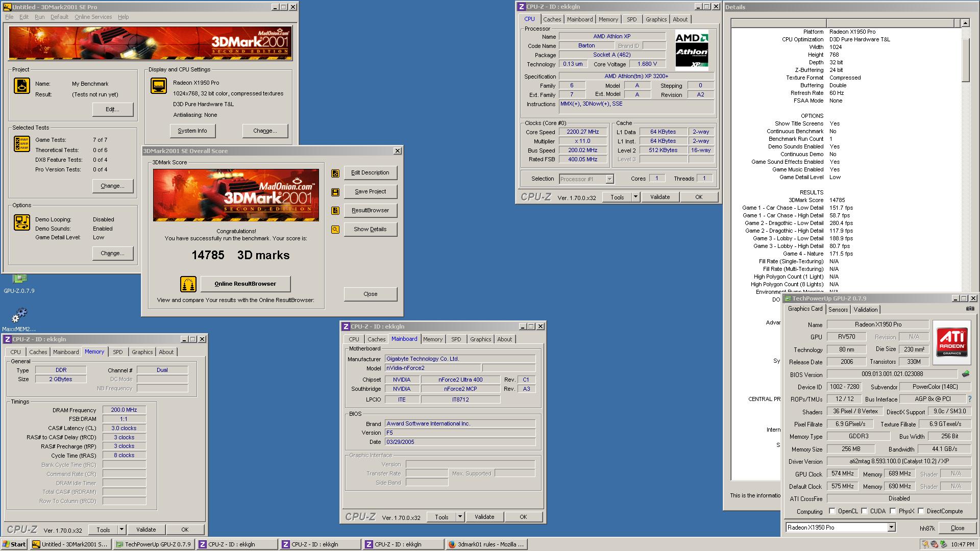Switch to the Sensors tab in GPU-Z
This screenshot has height=551, width=980.
[x=838, y=309]
